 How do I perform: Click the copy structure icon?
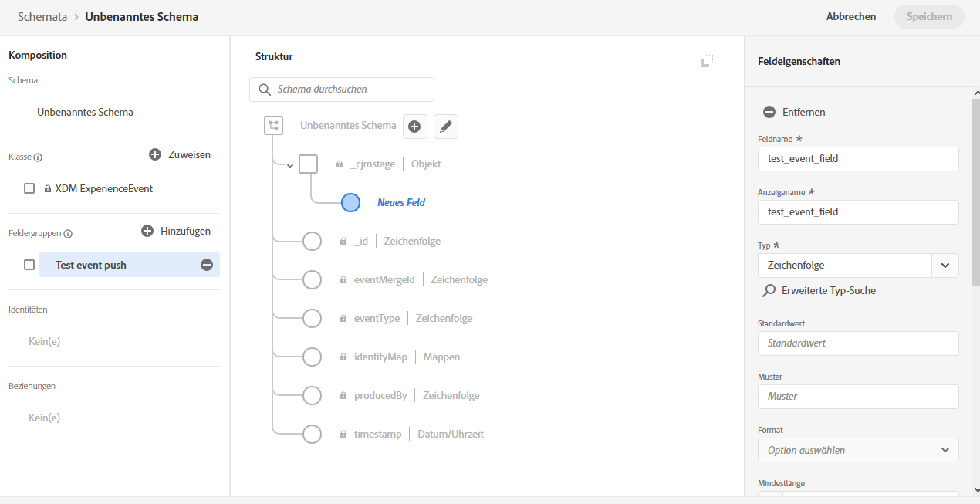pos(706,61)
